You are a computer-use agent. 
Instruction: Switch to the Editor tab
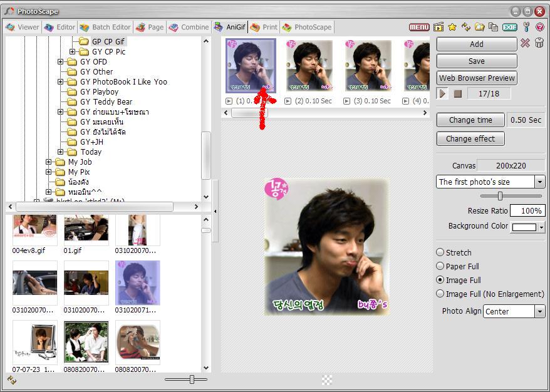[x=60, y=27]
